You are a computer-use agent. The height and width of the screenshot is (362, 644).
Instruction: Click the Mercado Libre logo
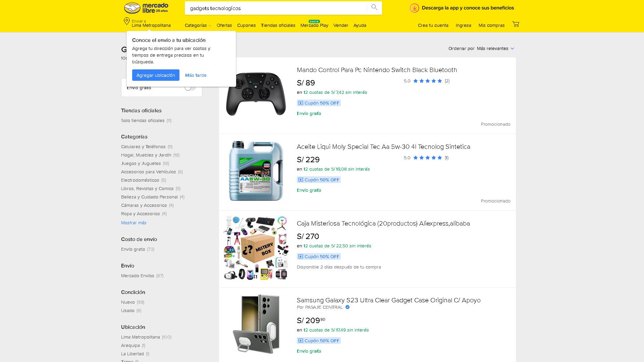146,8
